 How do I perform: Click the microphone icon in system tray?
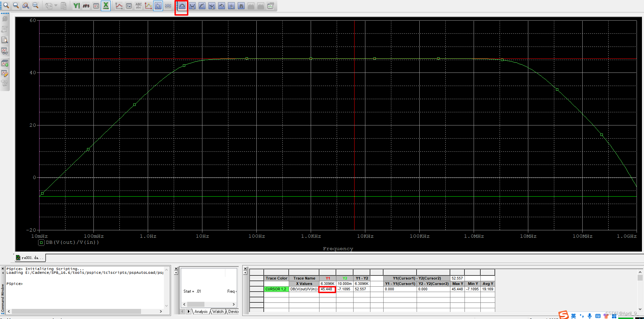589,316
